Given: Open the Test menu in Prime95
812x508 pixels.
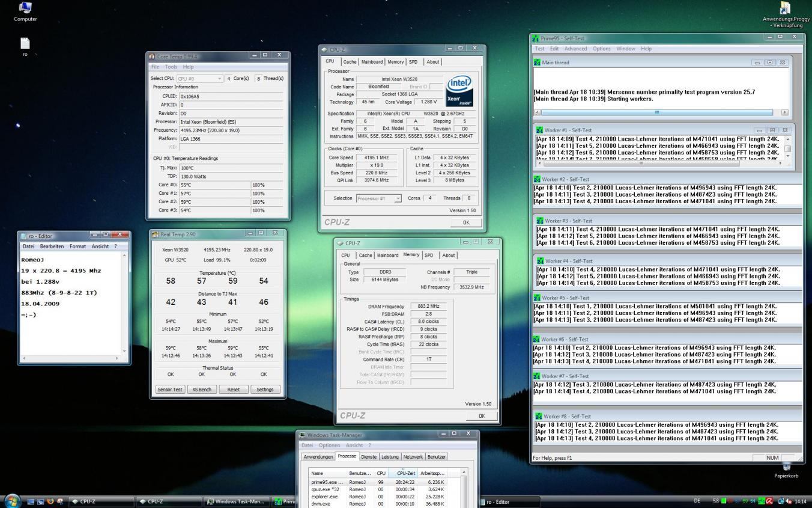Looking at the screenshot, I should click(x=540, y=49).
